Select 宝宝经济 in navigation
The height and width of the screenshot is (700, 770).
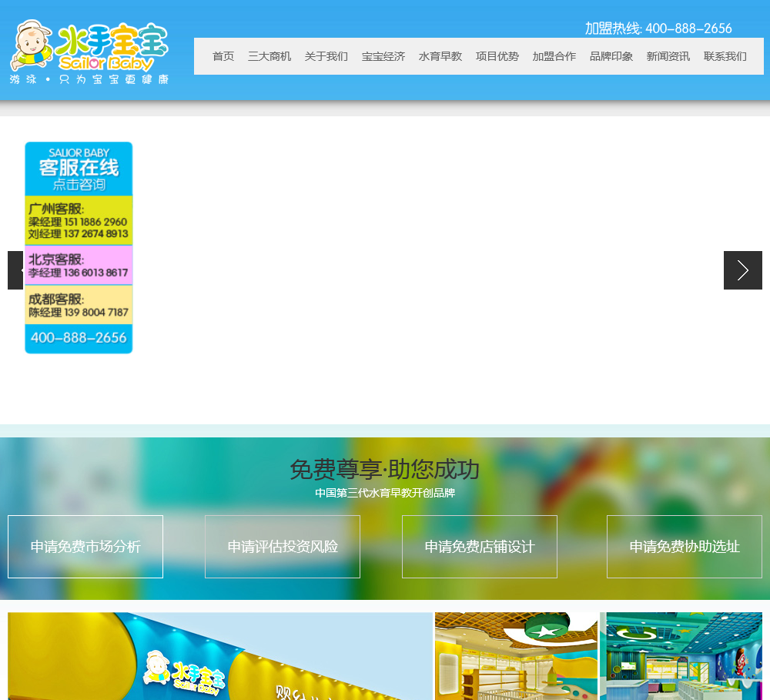tap(383, 56)
